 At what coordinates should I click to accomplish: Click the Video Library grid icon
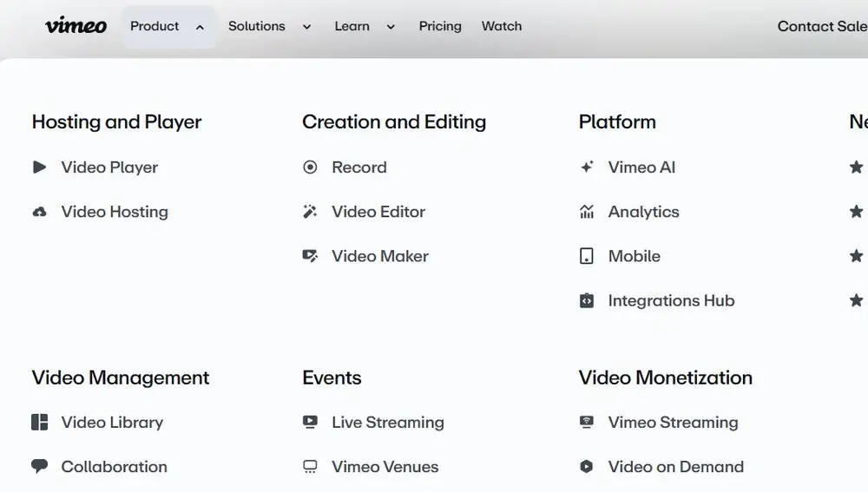point(39,423)
